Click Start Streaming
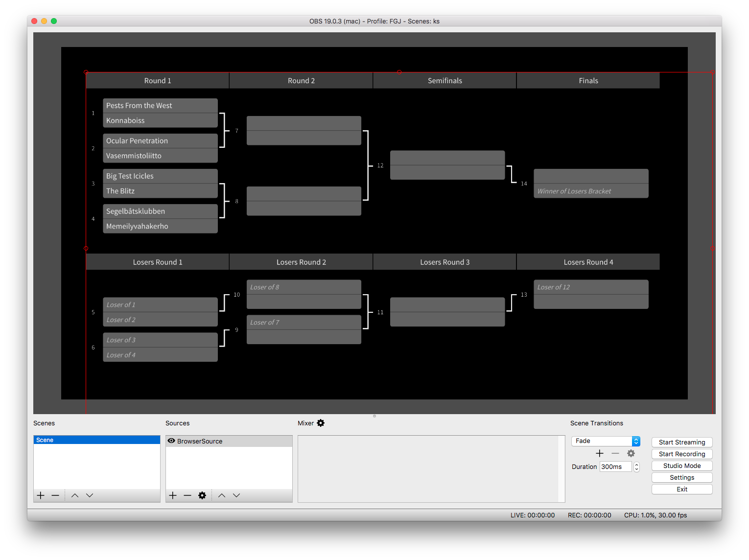 pyautogui.click(x=681, y=442)
